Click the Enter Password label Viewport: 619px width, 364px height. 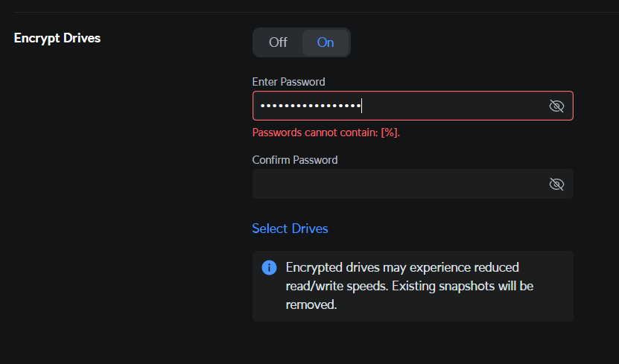click(288, 82)
